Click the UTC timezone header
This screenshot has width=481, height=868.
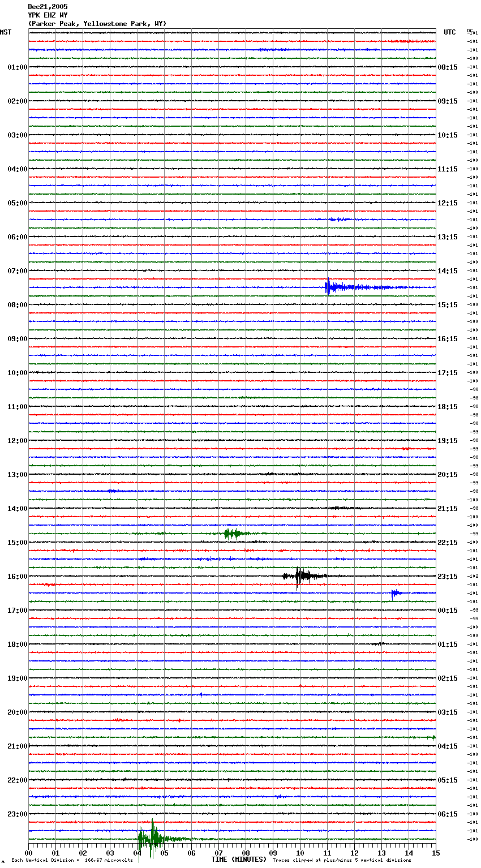click(x=449, y=32)
